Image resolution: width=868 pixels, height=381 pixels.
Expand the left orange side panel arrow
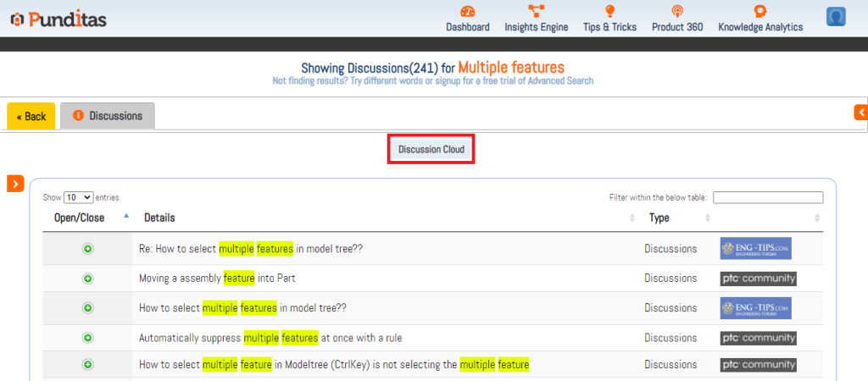15,184
